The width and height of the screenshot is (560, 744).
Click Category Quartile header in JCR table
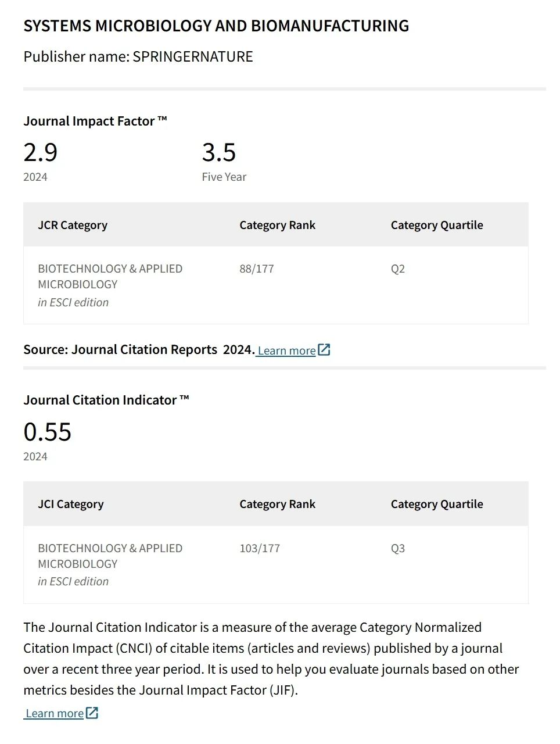(437, 225)
